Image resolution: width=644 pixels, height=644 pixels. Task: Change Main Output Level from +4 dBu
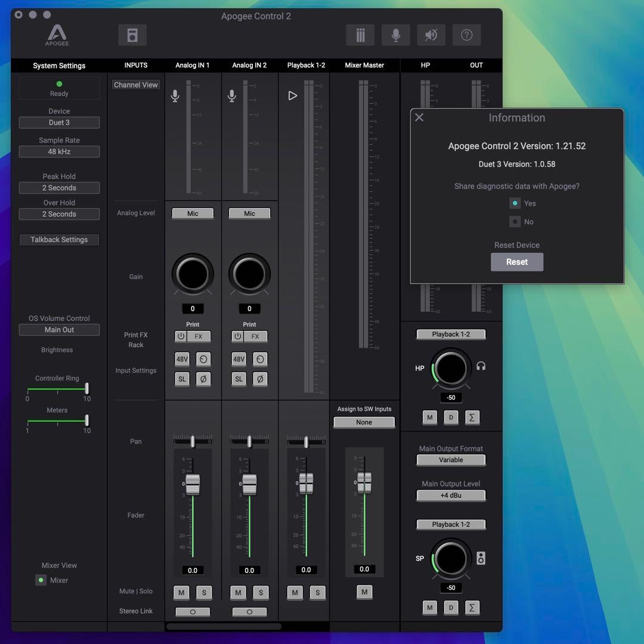click(x=451, y=495)
